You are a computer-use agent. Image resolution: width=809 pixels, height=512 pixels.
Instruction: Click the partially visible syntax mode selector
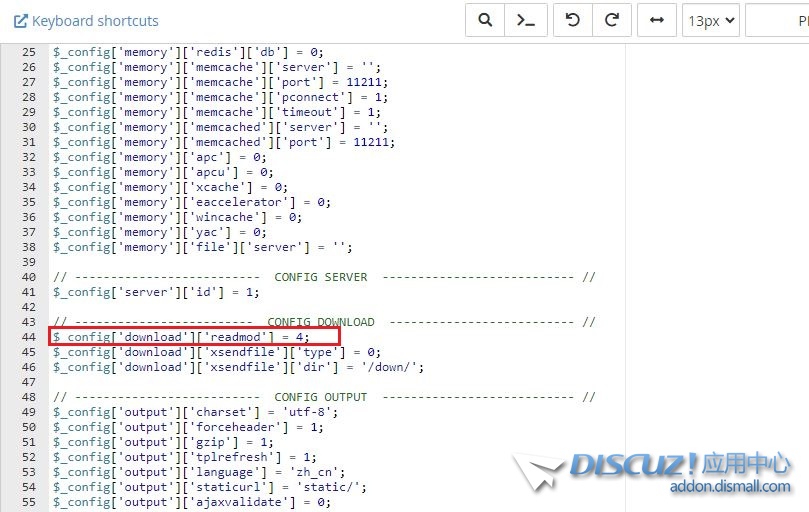pyautogui.click(x=777, y=20)
